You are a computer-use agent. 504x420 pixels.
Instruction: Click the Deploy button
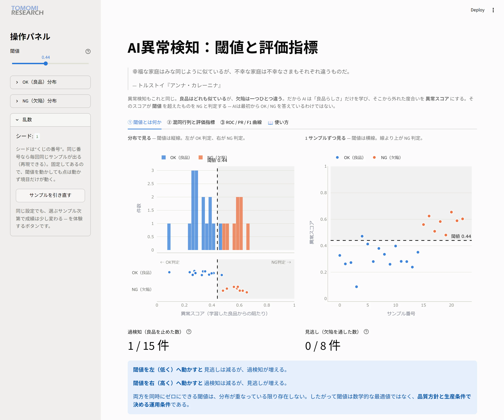pos(477,10)
